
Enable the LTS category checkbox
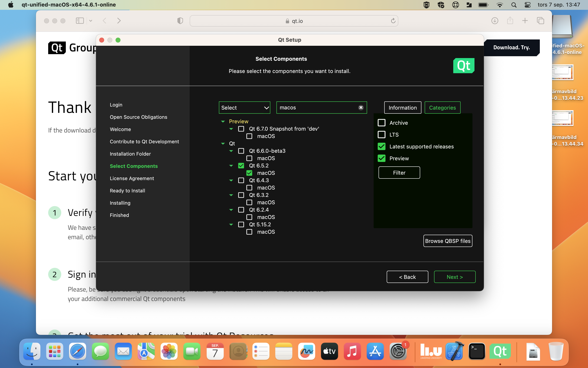[x=381, y=135]
